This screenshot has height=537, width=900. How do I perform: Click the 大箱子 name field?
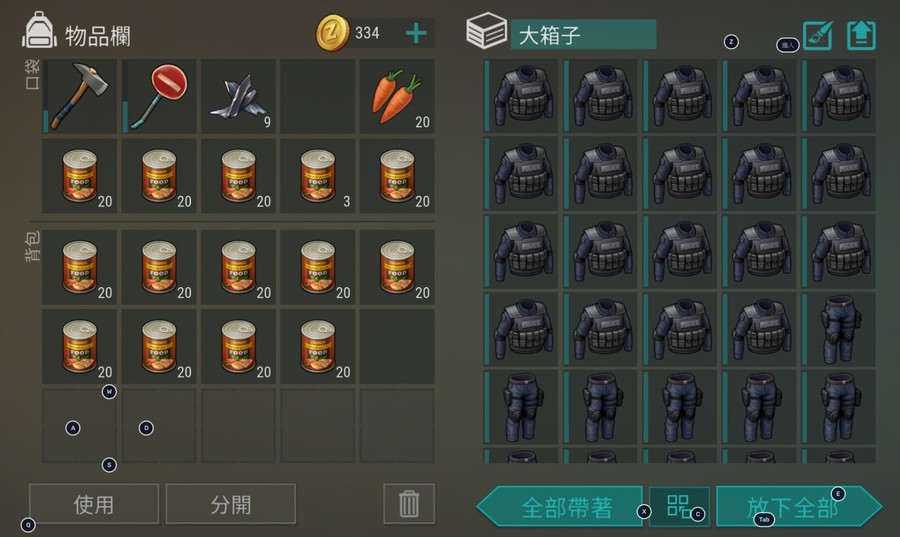pyautogui.click(x=583, y=35)
